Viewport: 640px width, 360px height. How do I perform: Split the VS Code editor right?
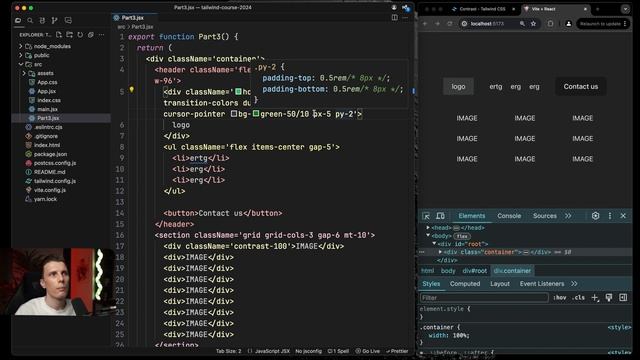click(395, 18)
